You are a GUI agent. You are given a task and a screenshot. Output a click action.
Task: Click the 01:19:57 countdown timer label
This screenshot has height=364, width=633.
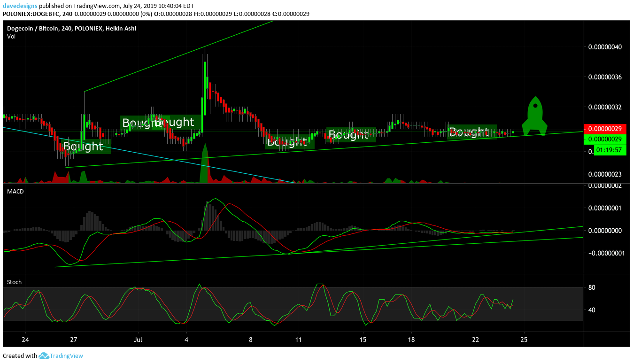[x=610, y=150]
